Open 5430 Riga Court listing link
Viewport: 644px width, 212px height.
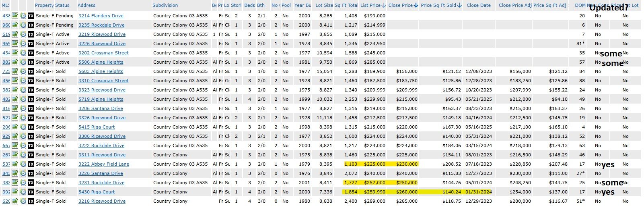pyautogui.click(x=97, y=192)
